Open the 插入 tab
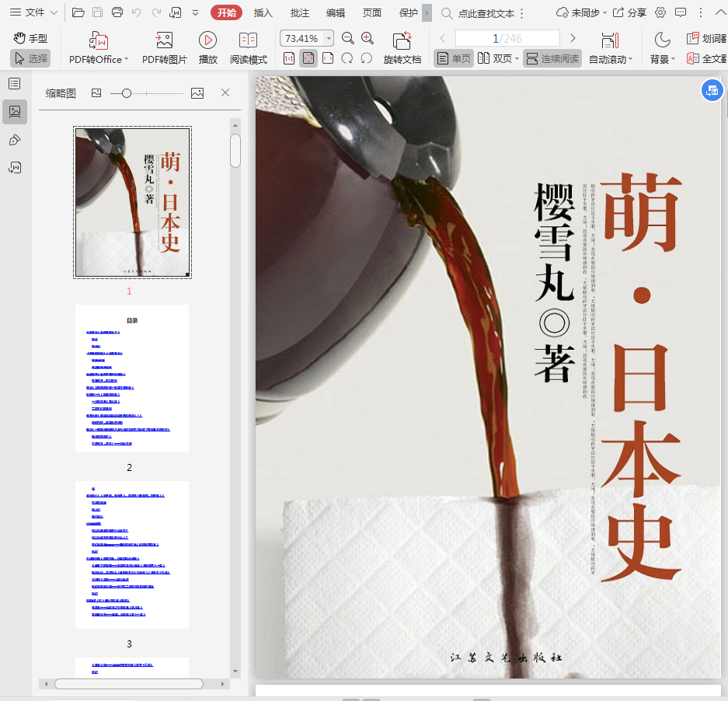The width and height of the screenshot is (728, 701). (263, 12)
